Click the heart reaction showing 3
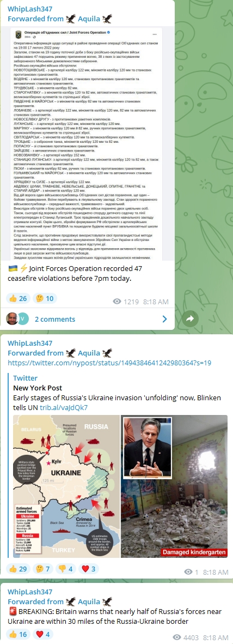Viewport: 233px width, 644px height. [x=89, y=569]
